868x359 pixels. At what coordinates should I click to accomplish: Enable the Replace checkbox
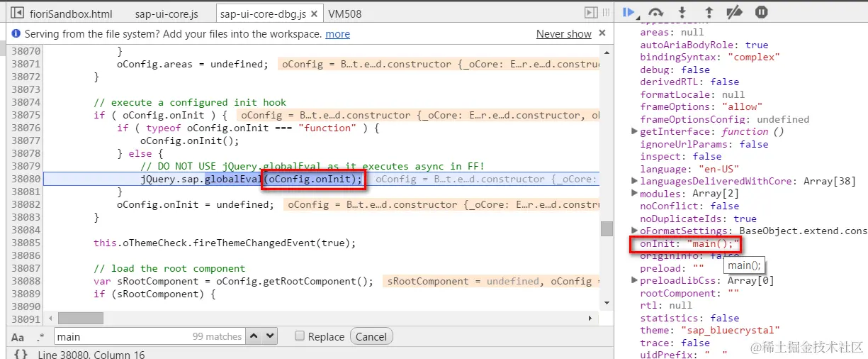point(300,336)
